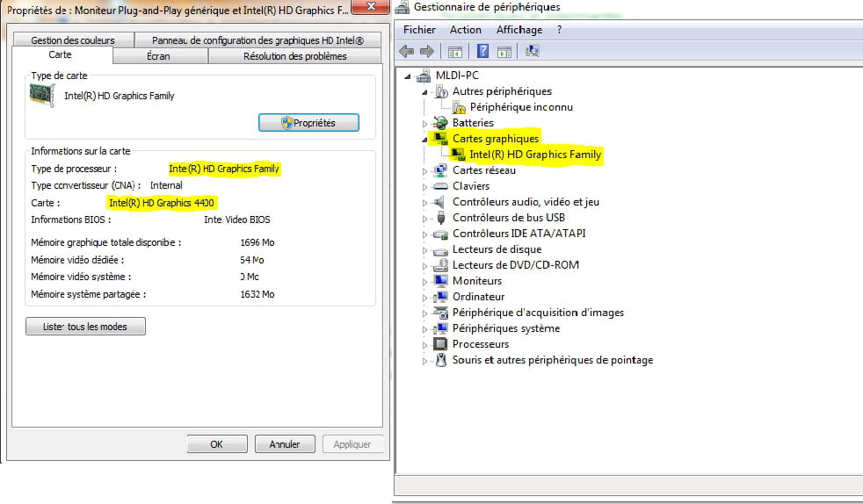Click the Back arrow in Device Manager toolbar
Viewport: 863px width, 504px height.
[x=406, y=52]
